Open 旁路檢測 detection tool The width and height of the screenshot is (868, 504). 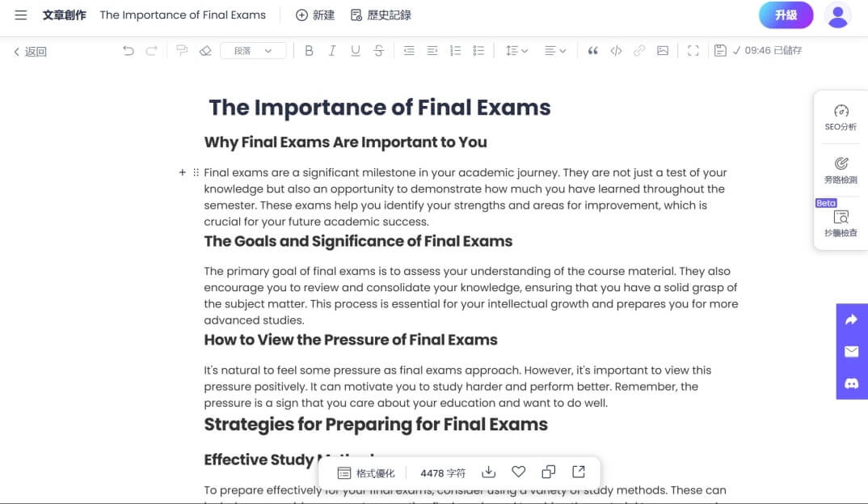841,171
